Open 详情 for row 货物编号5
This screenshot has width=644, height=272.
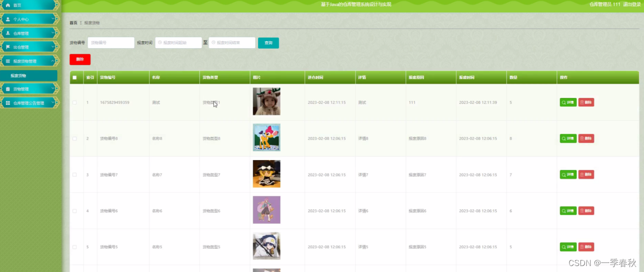(x=568, y=247)
